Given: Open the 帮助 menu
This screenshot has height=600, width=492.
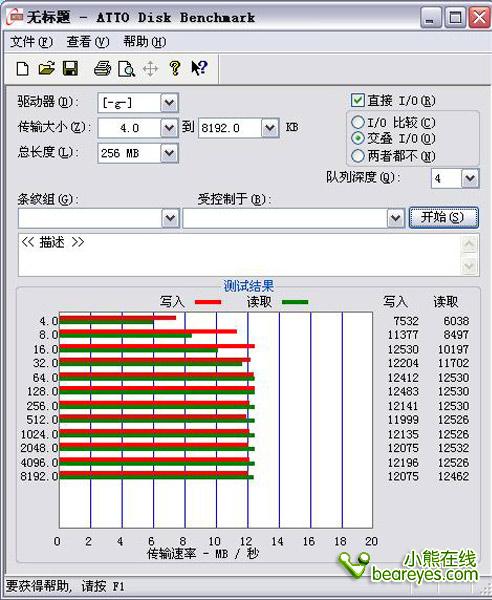Looking at the screenshot, I should pos(145,42).
